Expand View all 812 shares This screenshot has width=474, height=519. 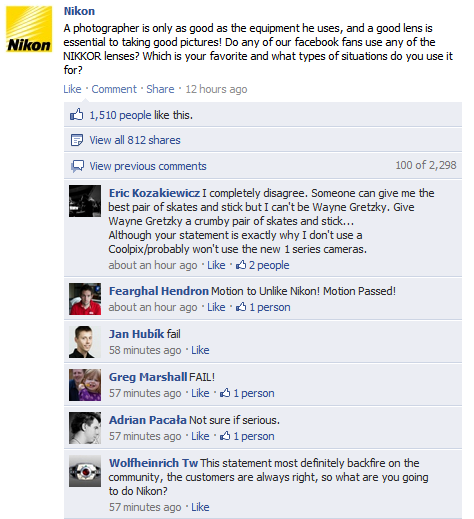click(x=135, y=140)
